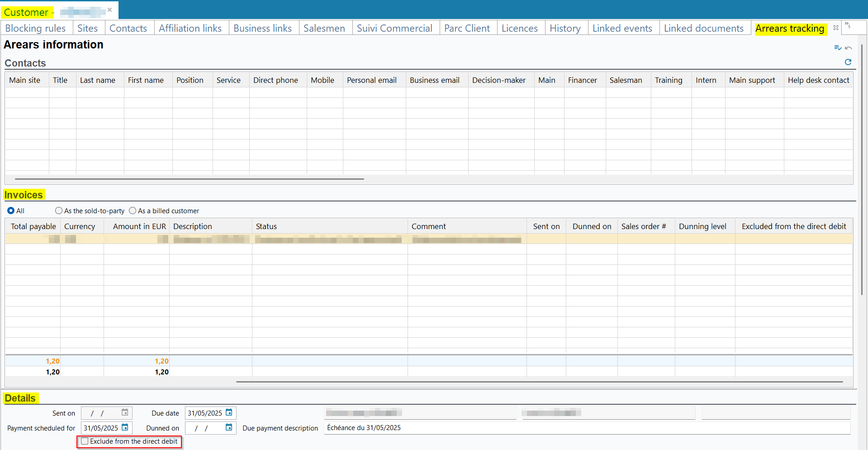The height and width of the screenshot is (450, 868).
Task: Open the Linked documents tab
Action: 703,28
